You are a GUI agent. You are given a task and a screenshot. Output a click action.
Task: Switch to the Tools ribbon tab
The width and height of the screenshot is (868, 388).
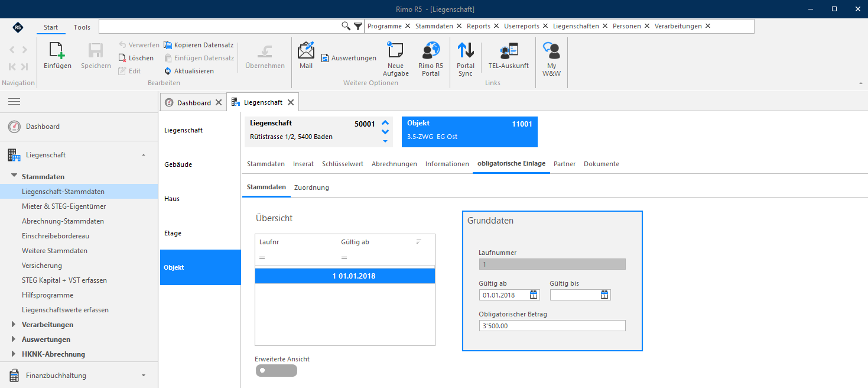click(x=82, y=27)
